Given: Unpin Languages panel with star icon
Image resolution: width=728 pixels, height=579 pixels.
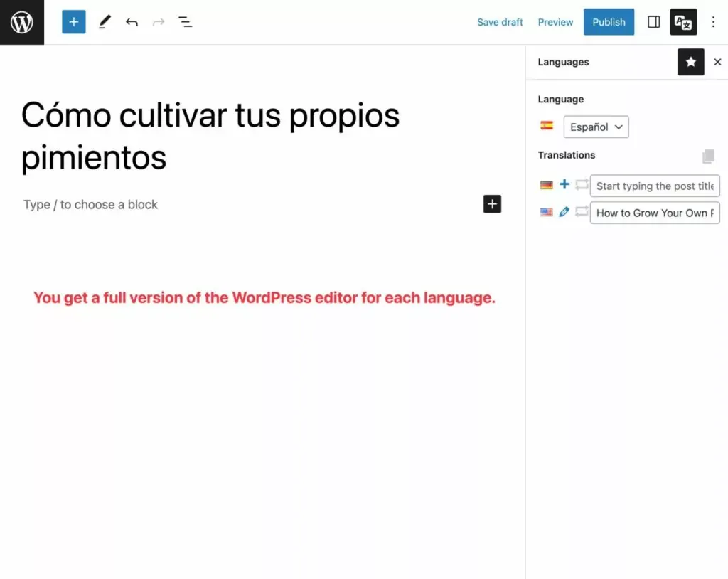Looking at the screenshot, I should pyautogui.click(x=690, y=62).
